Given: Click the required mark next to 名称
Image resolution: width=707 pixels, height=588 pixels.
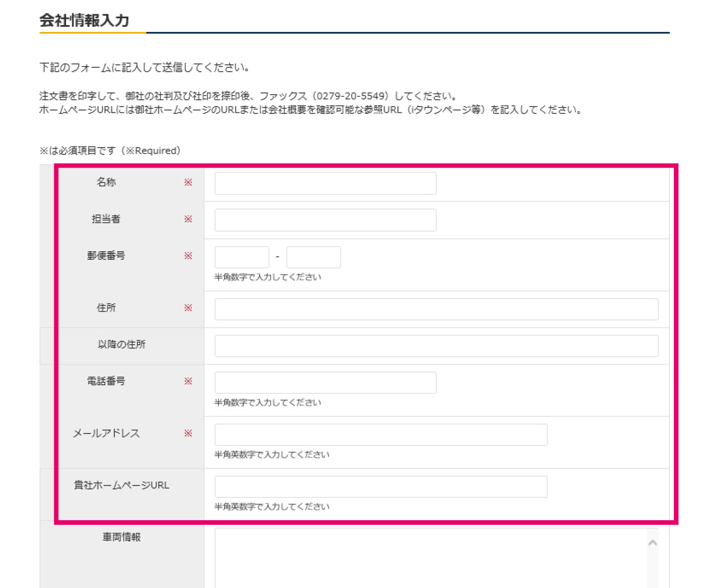Looking at the screenshot, I should [x=189, y=183].
